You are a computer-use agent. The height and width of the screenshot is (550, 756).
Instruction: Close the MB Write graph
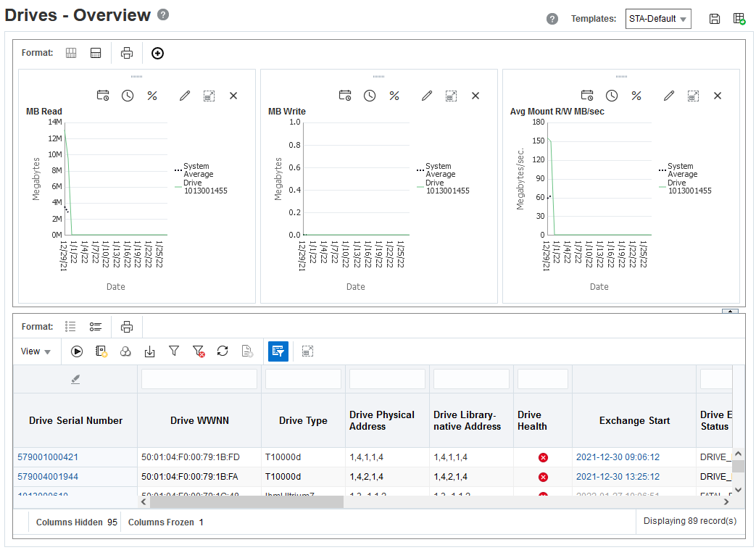point(475,96)
